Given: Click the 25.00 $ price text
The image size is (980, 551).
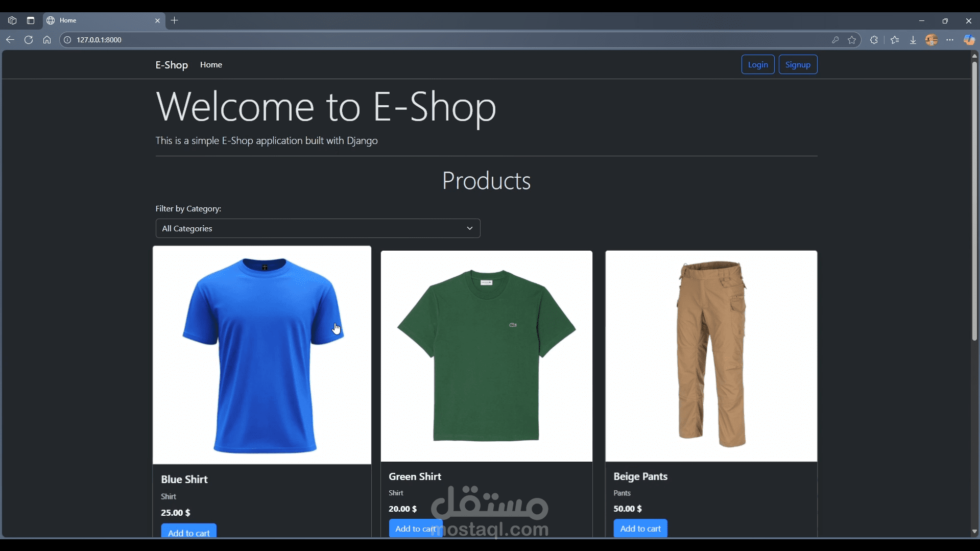Looking at the screenshot, I should point(176,513).
